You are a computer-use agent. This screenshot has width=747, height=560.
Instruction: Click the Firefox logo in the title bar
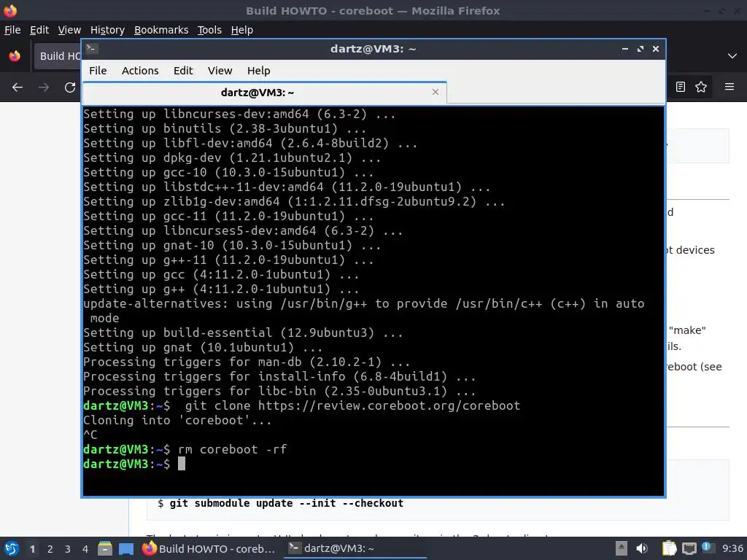[10, 10]
